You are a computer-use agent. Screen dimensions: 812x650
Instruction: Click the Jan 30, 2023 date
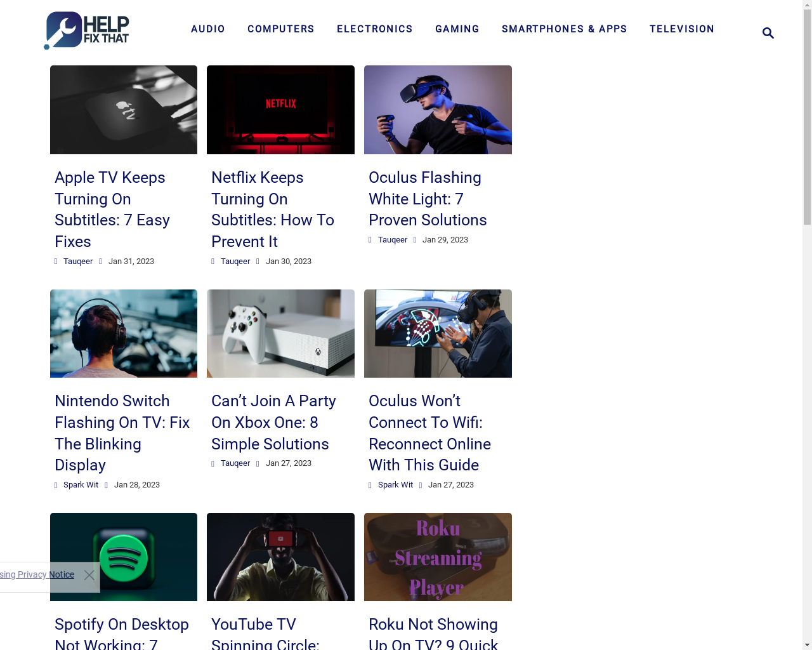289,262
